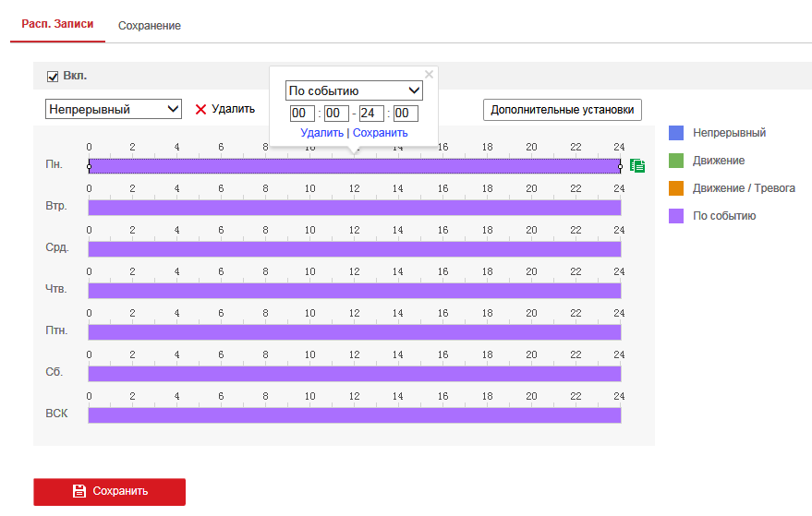
Task: Click the green copy schedule icon beside Monday
Action: (637, 165)
